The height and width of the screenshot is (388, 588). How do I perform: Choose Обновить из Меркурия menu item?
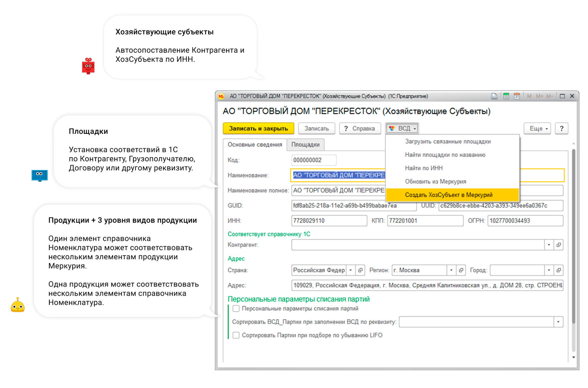click(x=452, y=182)
